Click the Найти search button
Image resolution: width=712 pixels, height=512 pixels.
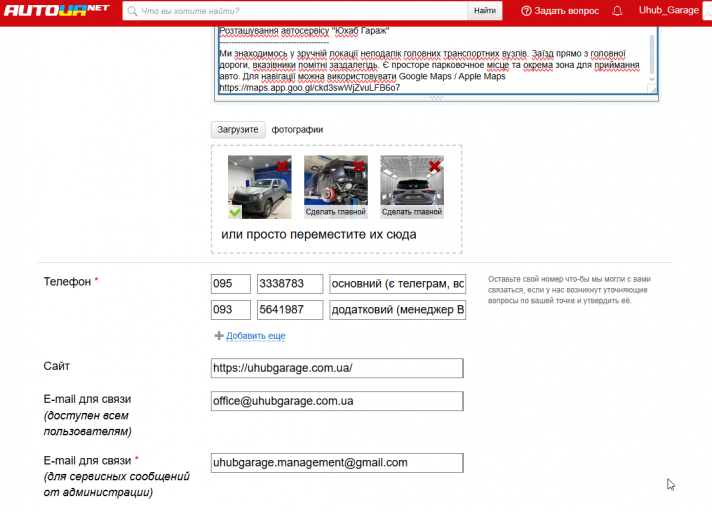(x=485, y=10)
